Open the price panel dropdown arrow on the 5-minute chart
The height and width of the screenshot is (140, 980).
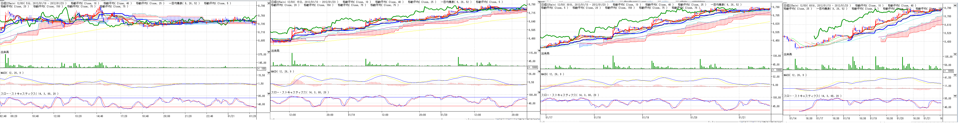tap(269, 3)
